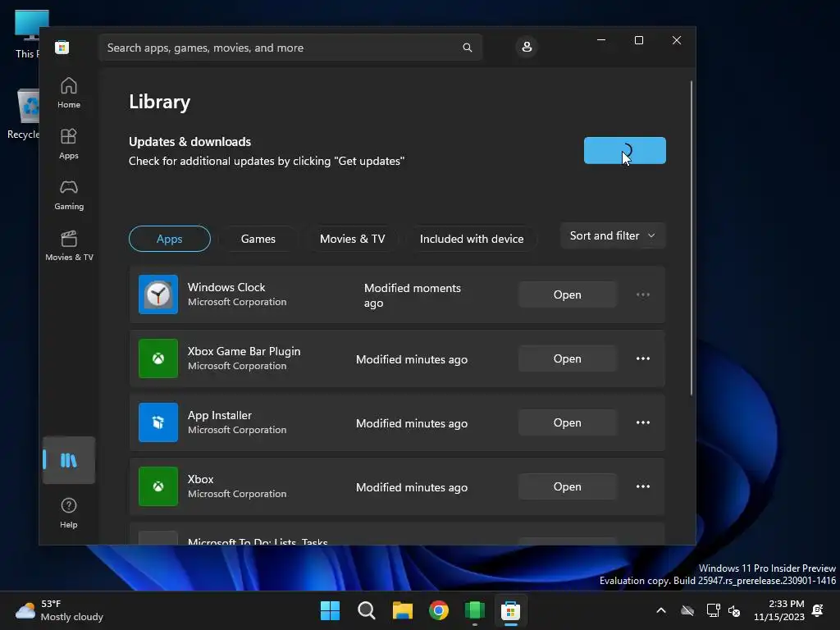This screenshot has height=630, width=840.
Task: Click the green app icon on taskbar
Action: (x=475, y=610)
